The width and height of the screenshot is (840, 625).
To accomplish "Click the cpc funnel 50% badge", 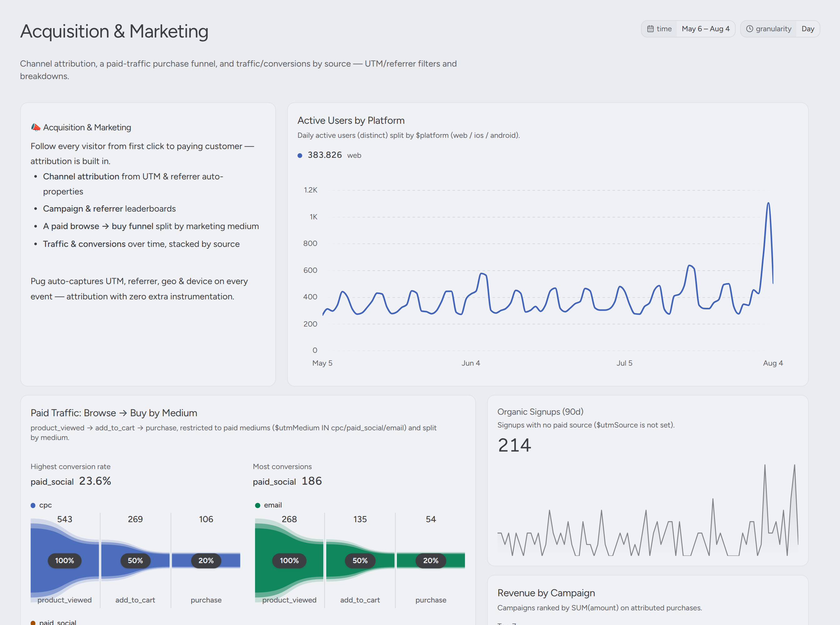I will 135,560.
